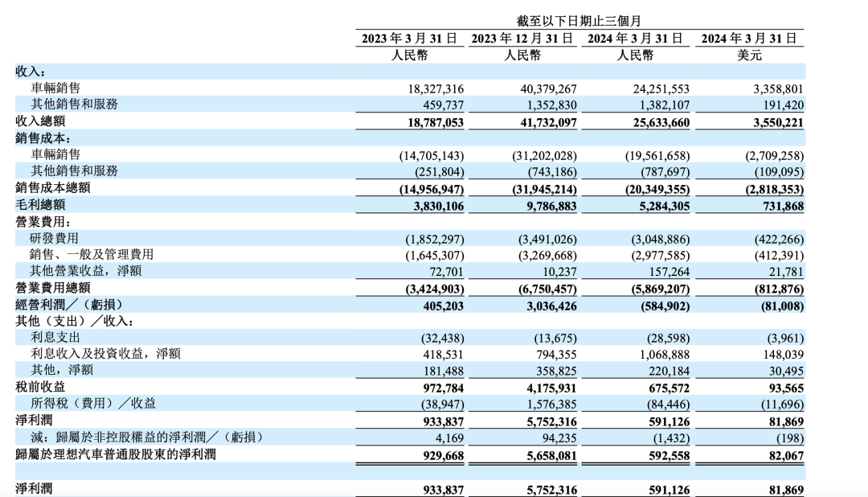Click vehicle sales value 18,327,316
Screen dimensions: 868x497
pos(436,89)
